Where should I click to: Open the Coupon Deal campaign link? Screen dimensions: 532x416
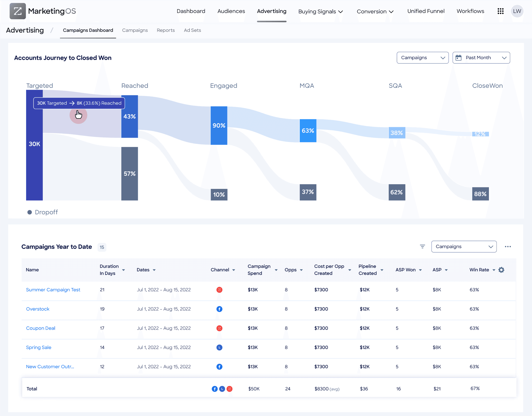[x=41, y=328]
